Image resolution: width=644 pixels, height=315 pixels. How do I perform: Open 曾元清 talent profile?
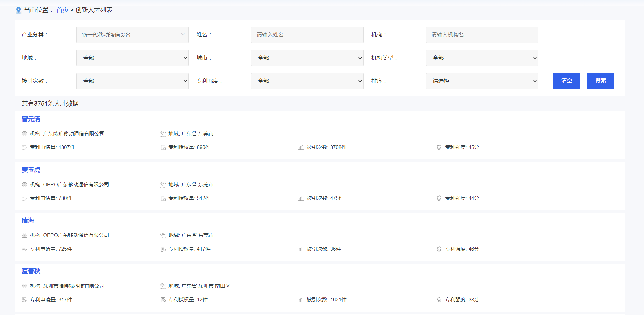click(31, 119)
